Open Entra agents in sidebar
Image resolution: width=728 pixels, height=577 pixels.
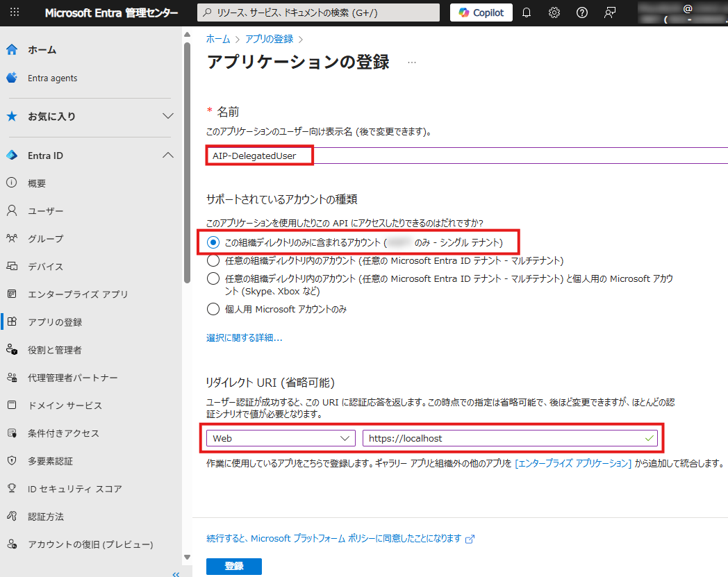[53, 78]
